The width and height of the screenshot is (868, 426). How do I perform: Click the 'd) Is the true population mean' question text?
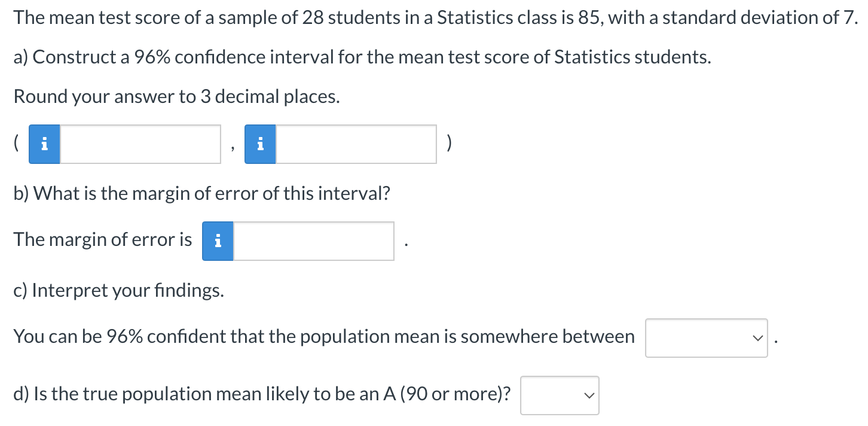coord(262,394)
